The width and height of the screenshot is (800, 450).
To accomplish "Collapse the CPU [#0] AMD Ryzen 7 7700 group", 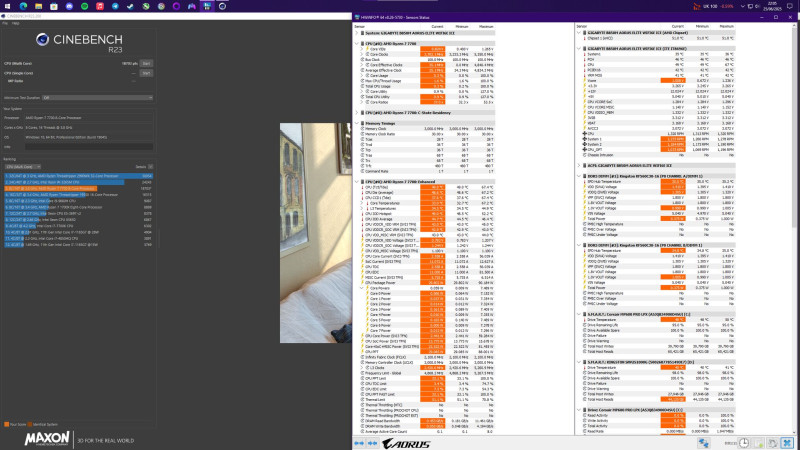I will (x=357, y=44).
